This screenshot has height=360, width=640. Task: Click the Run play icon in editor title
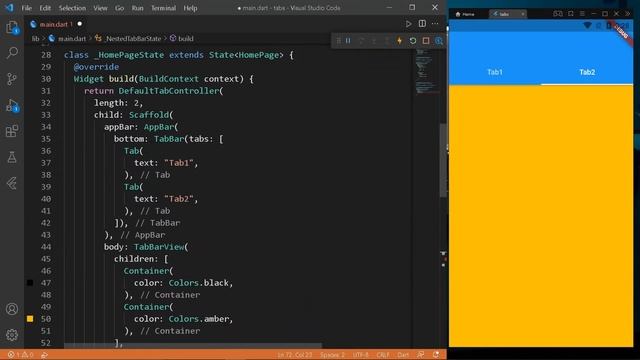409,24
